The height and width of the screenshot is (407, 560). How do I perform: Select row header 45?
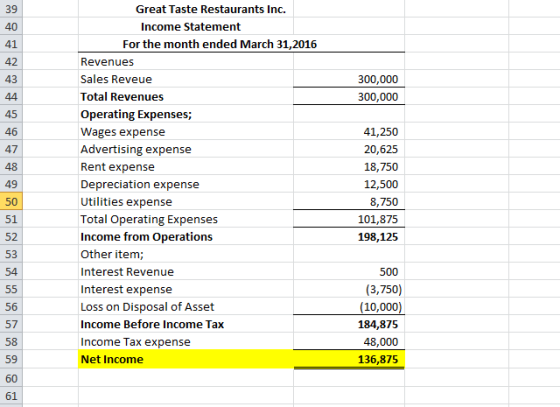[x=11, y=114]
